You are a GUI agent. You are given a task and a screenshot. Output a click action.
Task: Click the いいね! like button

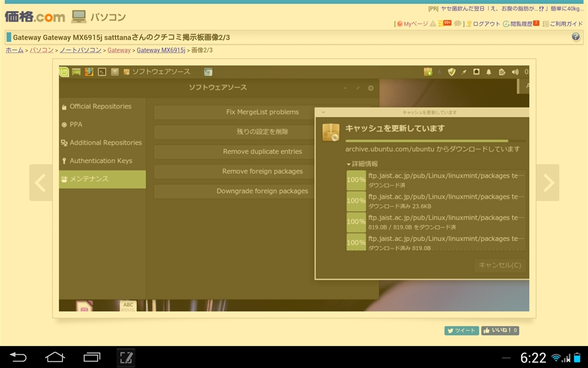click(x=500, y=331)
